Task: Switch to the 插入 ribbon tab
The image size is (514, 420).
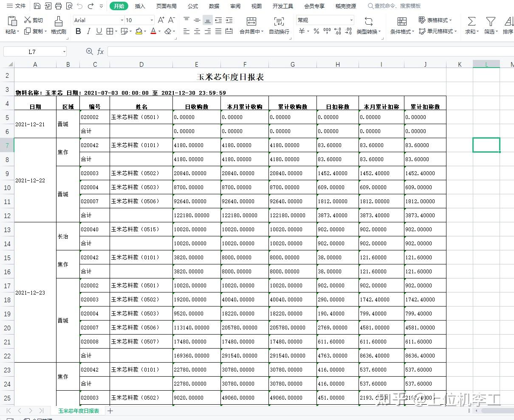Action: (140, 6)
